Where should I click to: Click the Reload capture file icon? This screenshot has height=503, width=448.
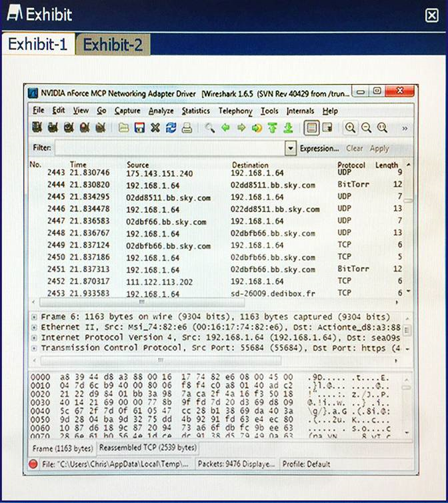click(x=171, y=127)
